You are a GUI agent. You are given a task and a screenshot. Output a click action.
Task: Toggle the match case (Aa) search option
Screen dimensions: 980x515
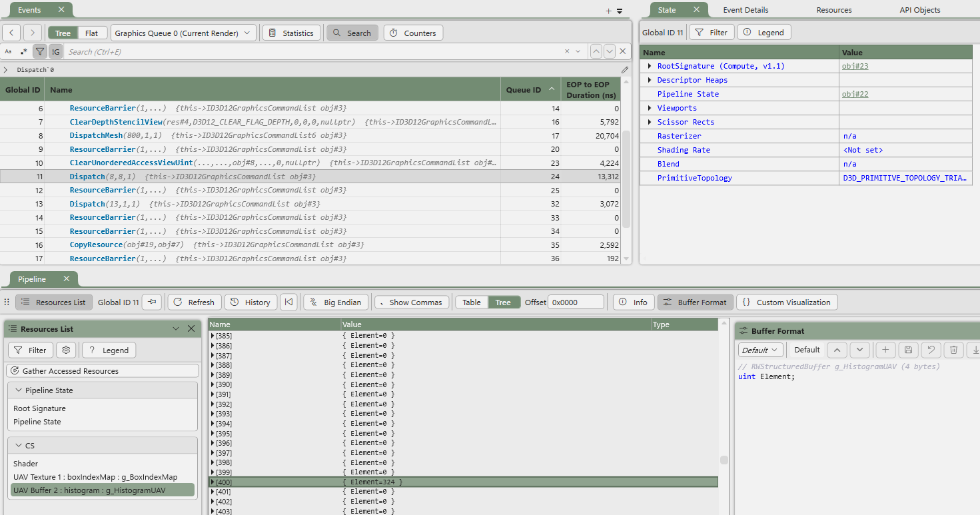(8, 51)
